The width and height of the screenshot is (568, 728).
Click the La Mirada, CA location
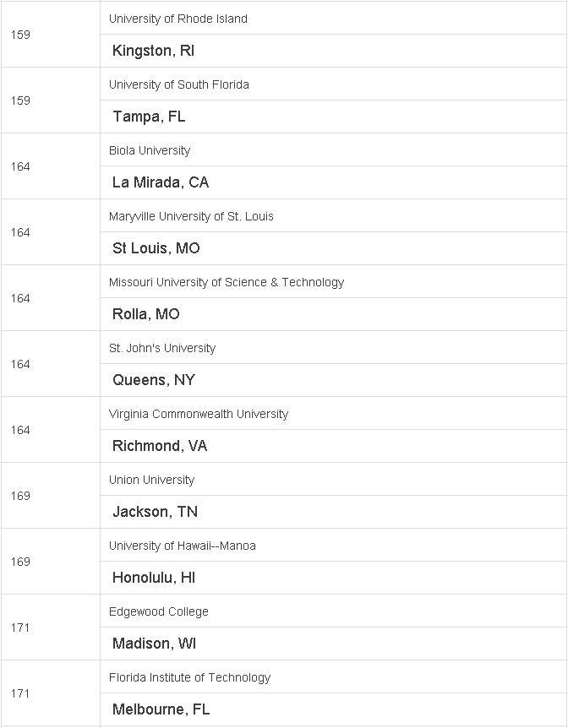coord(161,182)
